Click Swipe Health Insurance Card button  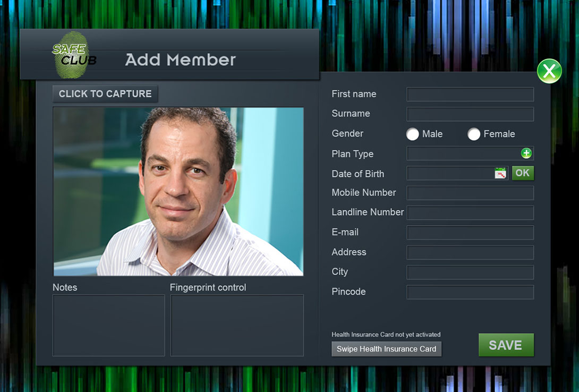tap(386, 349)
